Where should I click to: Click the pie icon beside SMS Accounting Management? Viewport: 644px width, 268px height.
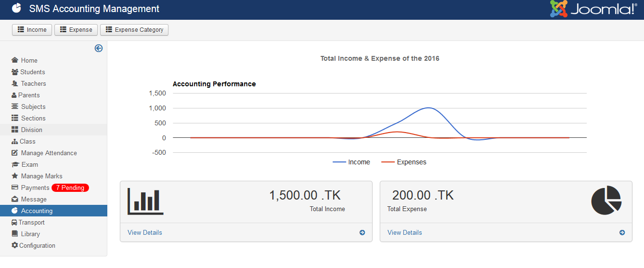pyautogui.click(x=16, y=9)
